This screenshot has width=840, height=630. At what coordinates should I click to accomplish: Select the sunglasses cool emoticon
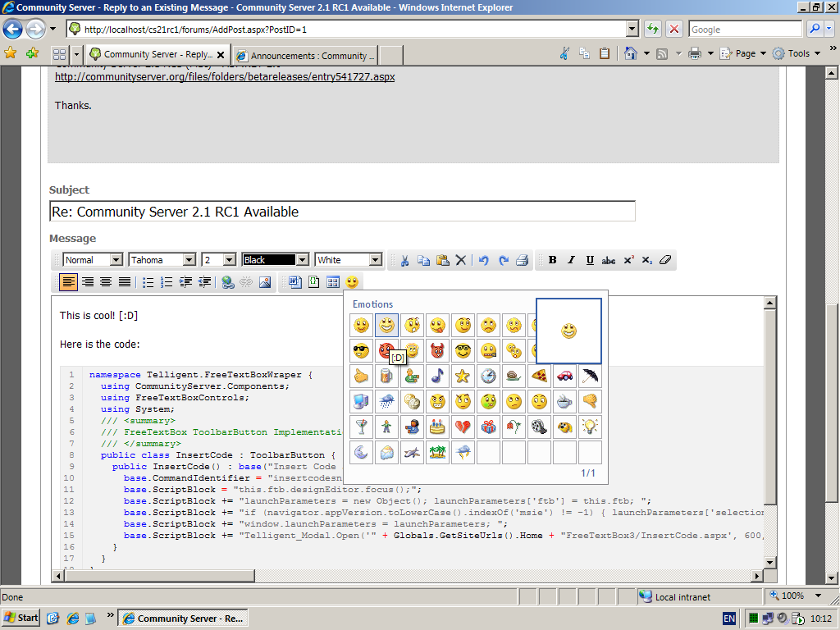click(362, 351)
